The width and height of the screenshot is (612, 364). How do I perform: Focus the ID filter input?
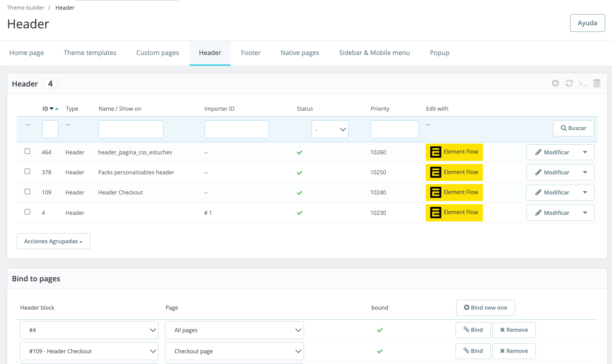(x=50, y=129)
